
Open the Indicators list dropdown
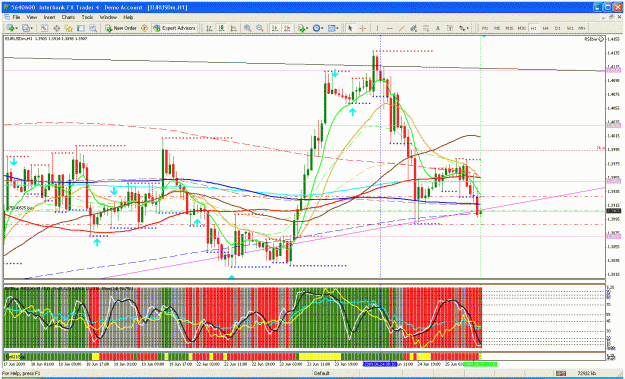304,28
